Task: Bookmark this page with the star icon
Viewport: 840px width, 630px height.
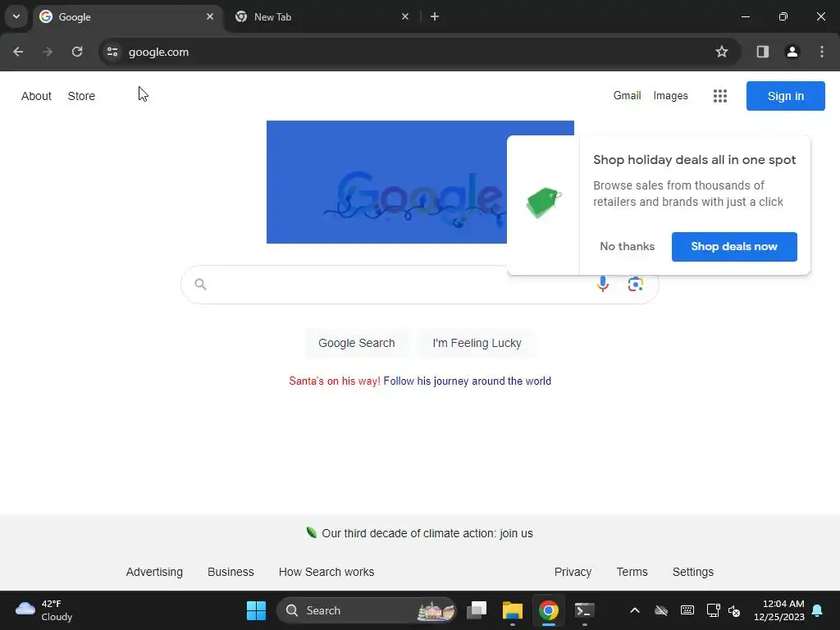Action: point(722,52)
